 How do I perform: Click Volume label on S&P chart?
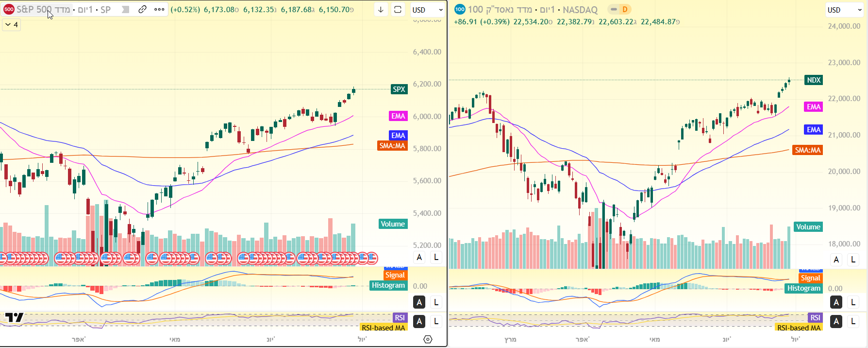point(393,224)
